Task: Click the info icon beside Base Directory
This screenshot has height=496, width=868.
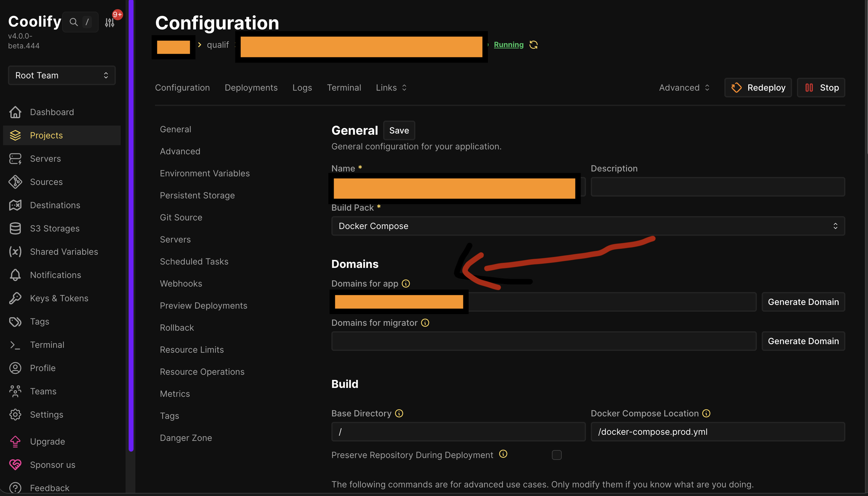Action: tap(399, 413)
